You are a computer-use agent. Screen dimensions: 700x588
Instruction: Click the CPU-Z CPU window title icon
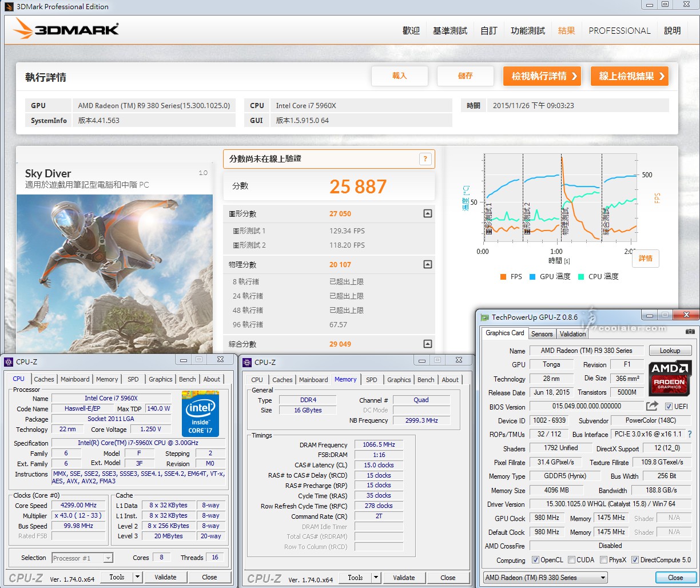click(8, 361)
